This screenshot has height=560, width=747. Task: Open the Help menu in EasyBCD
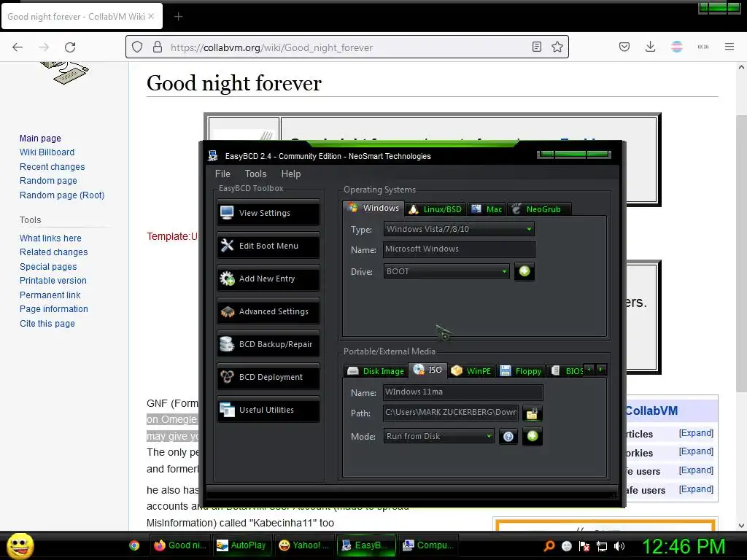pos(290,174)
